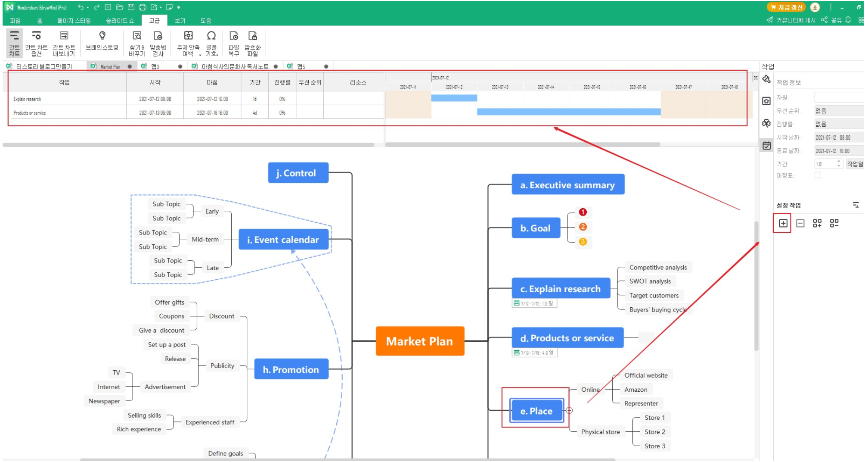Open the undo history dropdown arrow
Image resolution: width=868 pixels, height=462 pixels.
point(88,7)
